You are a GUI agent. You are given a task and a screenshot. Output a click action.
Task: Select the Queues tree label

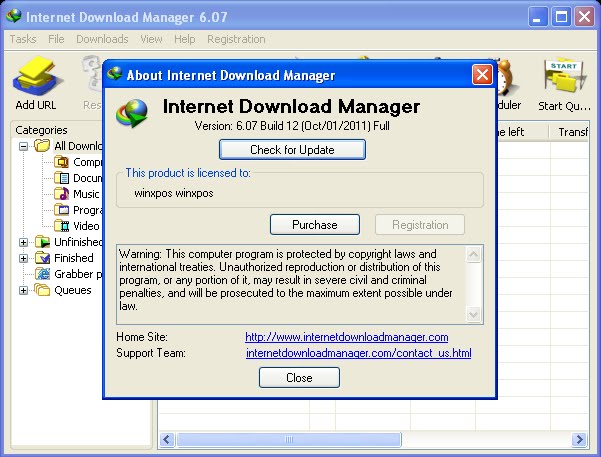73,290
